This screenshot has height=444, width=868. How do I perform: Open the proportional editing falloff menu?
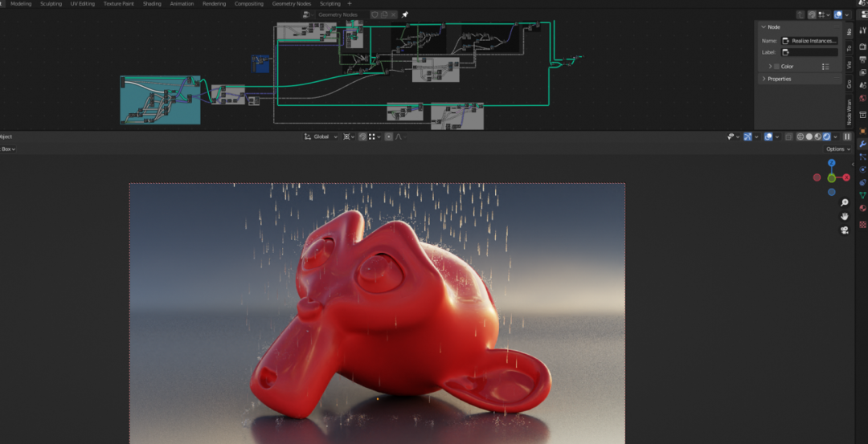click(401, 136)
